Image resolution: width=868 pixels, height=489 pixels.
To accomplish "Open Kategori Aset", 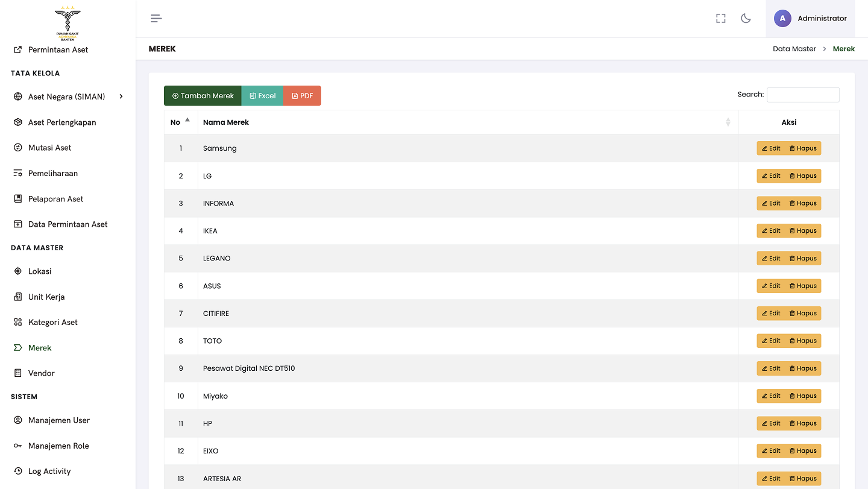I will coord(53,323).
